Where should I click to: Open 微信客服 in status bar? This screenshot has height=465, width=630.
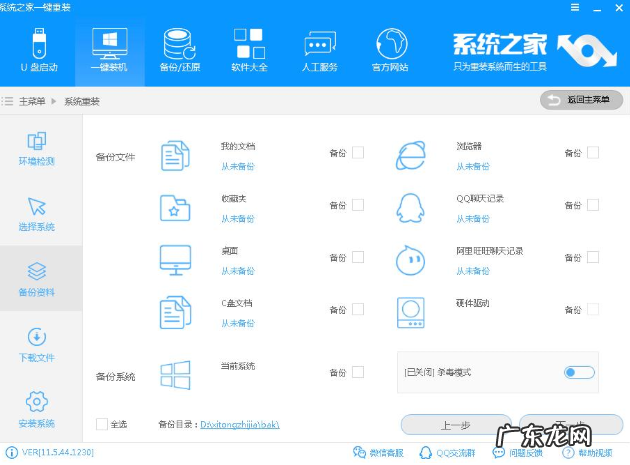coord(378,453)
